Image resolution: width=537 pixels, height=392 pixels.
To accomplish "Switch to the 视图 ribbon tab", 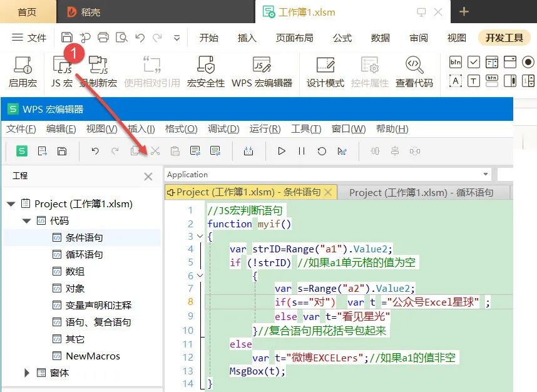I will 456,38.
